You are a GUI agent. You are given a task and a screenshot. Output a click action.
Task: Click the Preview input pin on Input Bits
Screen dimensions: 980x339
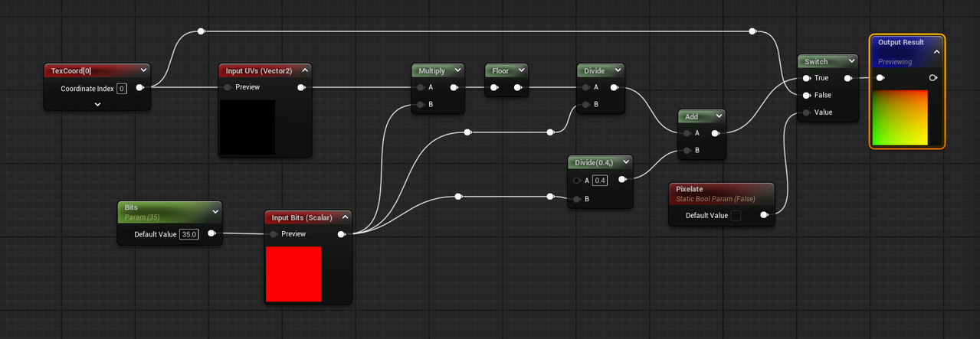tap(274, 234)
